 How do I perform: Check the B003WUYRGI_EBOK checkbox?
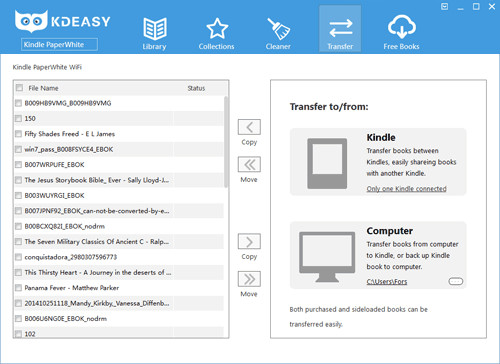tap(18, 195)
